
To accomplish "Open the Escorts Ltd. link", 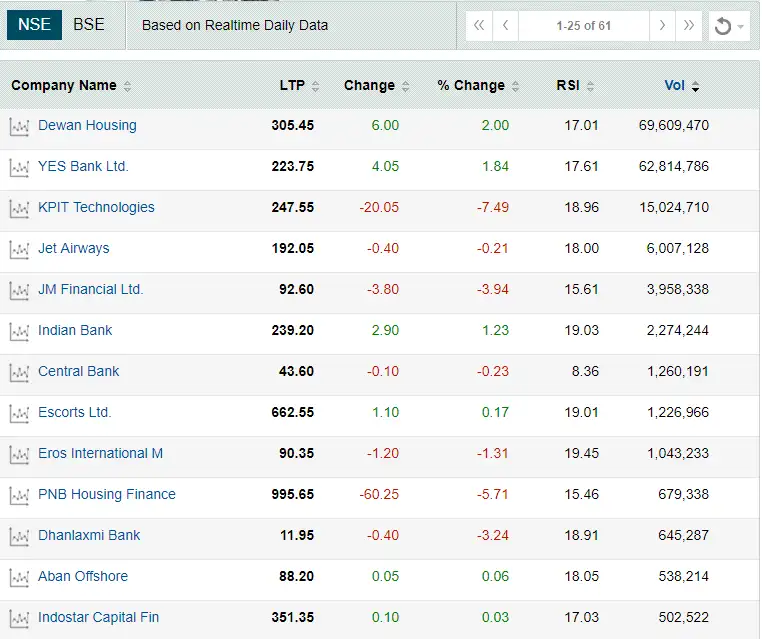I will (x=74, y=412).
